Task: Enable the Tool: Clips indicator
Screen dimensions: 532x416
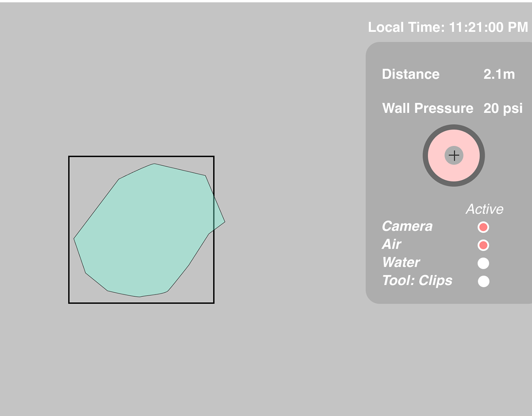Action: pos(483,281)
